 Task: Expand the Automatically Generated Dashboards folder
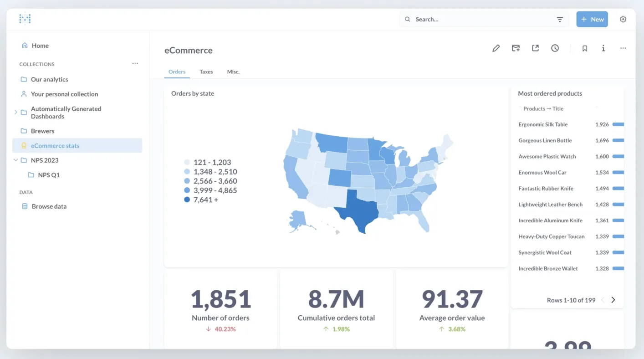click(x=16, y=112)
